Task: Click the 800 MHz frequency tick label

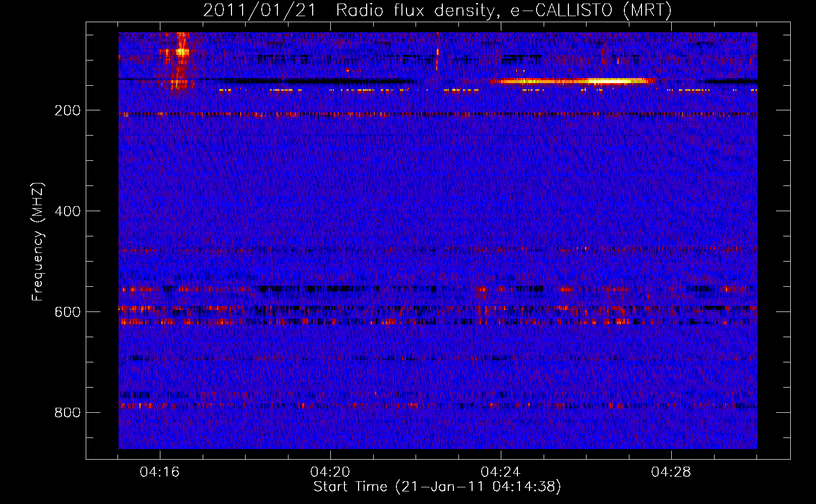Action: point(68,413)
